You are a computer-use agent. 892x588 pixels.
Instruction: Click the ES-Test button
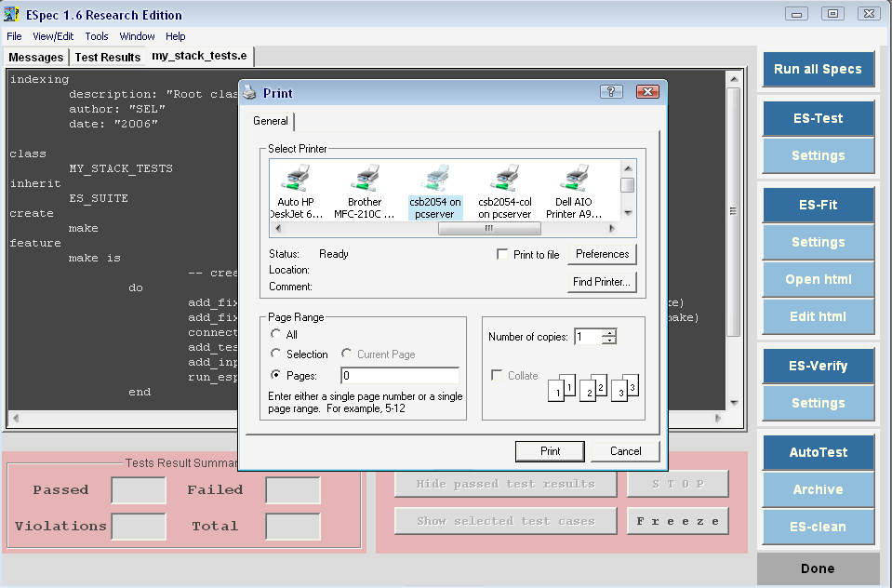tap(818, 118)
